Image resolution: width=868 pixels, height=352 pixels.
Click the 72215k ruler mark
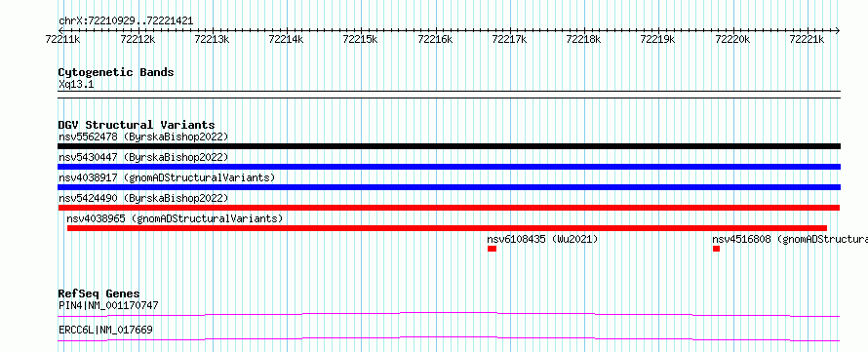click(361, 39)
